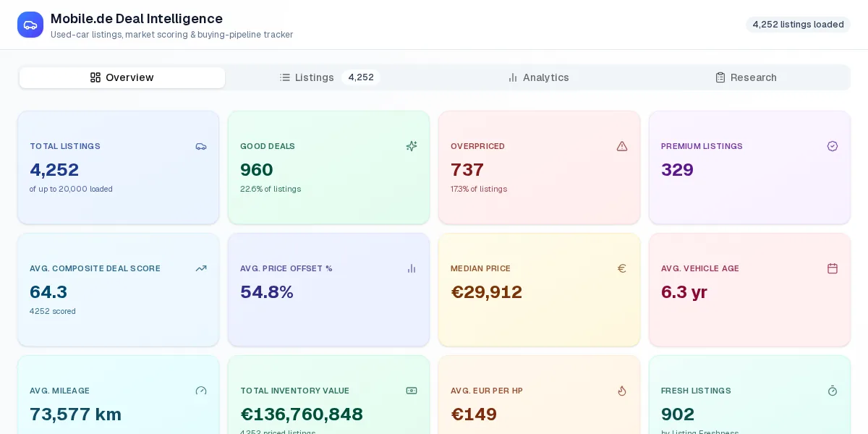Click the calendar icon on Vehicle Age card
Viewport: 868px width, 434px height.
tap(833, 268)
